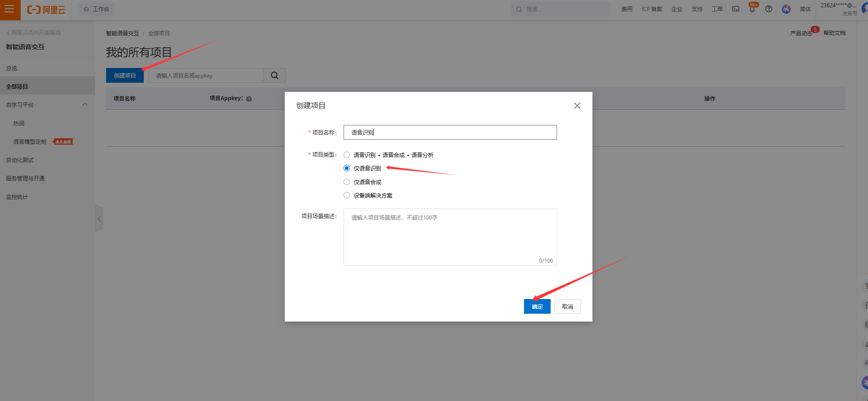Open the Cloud Shell terminal icon

point(736,9)
